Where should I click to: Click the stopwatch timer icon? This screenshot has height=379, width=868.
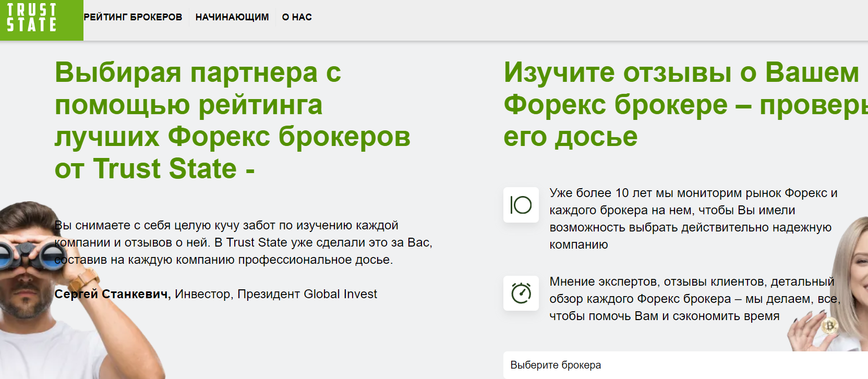pyautogui.click(x=521, y=293)
